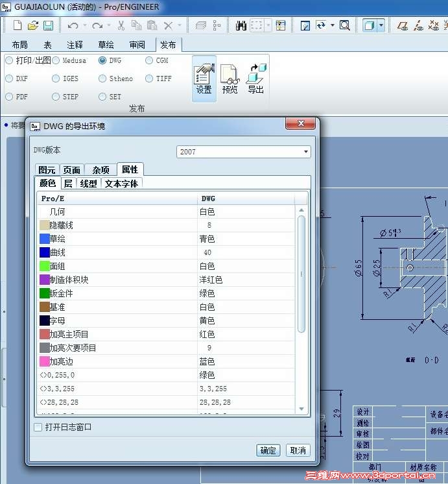This screenshot has width=448, height=484.
Task: Select the DWG radio button
Action: pos(102,60)
